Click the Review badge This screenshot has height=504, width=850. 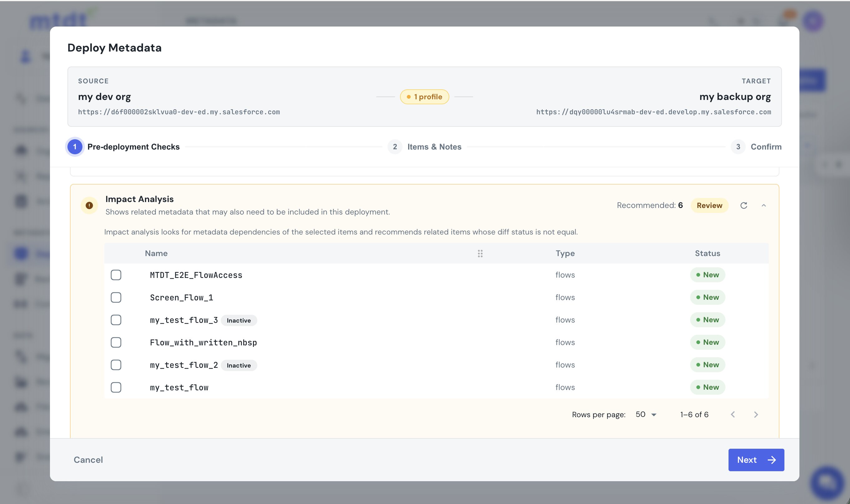pos(709,205)
